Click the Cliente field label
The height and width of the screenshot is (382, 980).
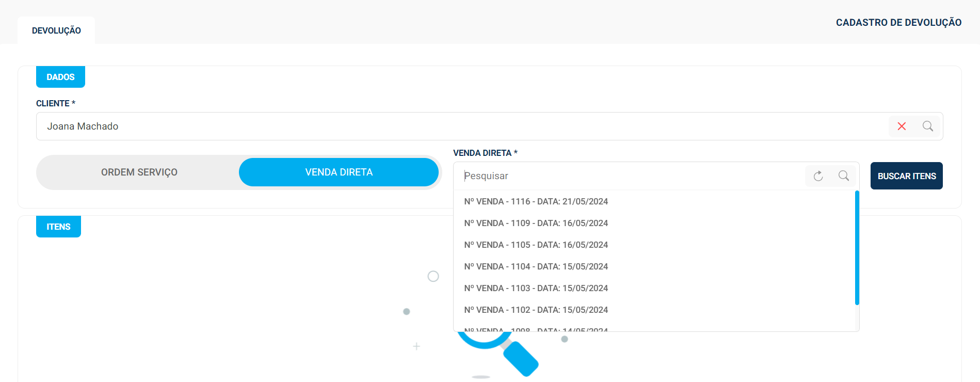[x=56, y=103]
